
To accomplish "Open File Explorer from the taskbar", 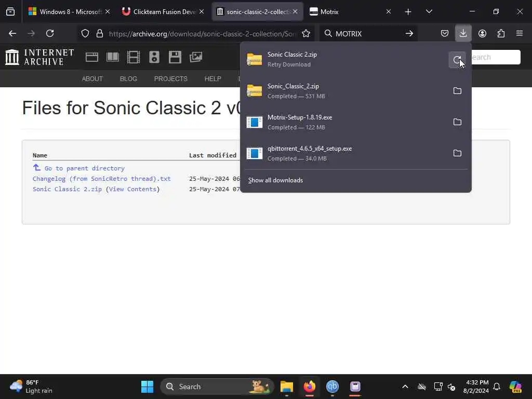I will click(x=287, y=387).
